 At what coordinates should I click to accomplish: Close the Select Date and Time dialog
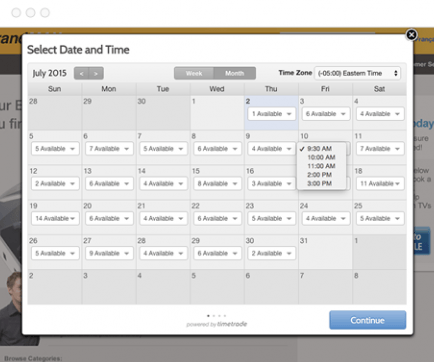(411, 35)
